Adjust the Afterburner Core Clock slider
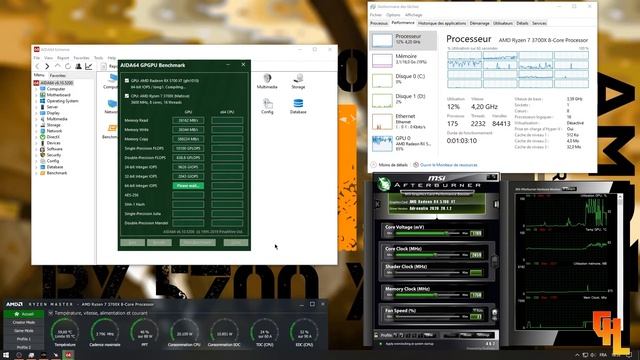 point(428,255)
